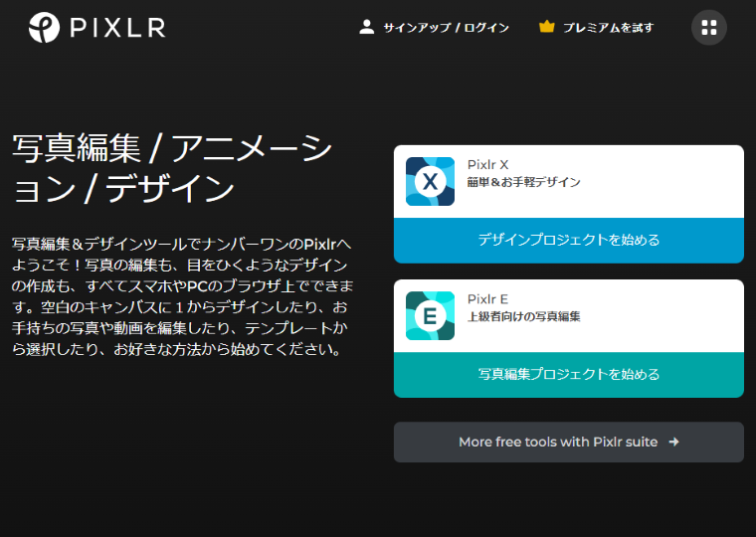
Task: Click the Pixlr X app icon
Action: 430,181
